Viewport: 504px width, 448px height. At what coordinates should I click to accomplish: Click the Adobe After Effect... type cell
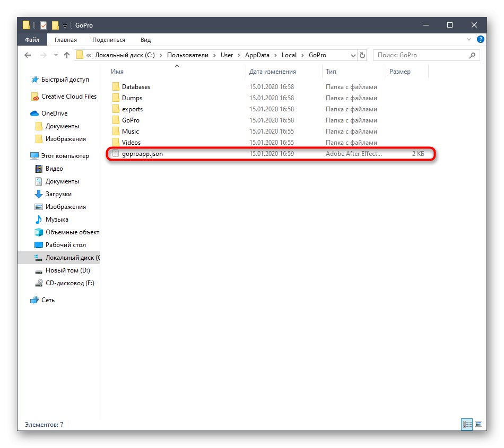(x=353, y=154)
